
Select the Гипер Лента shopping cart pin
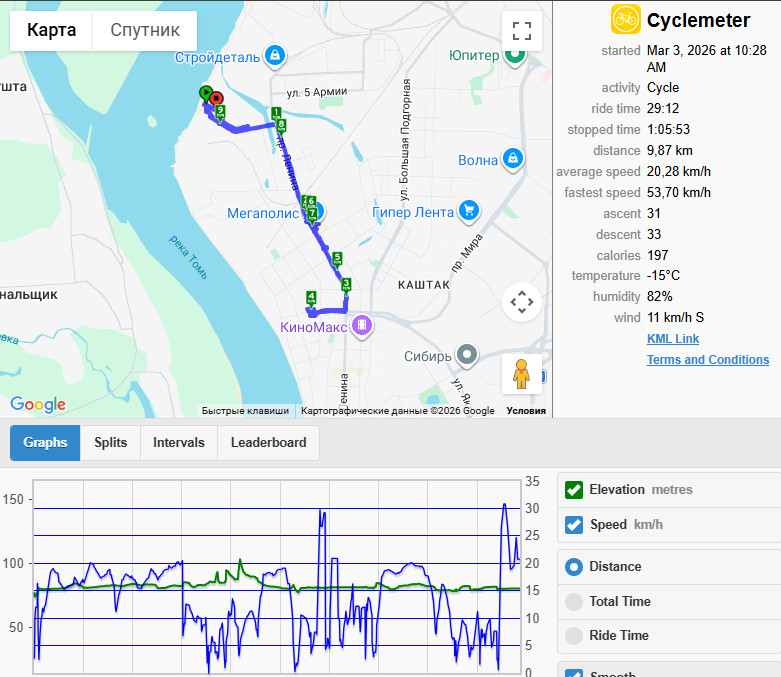469,211
